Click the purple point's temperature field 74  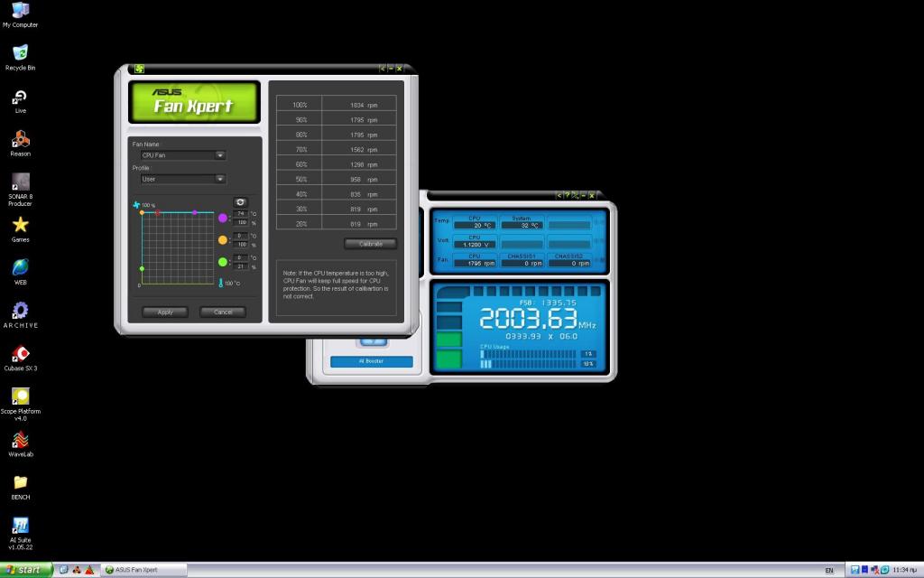pyautogui.click(x=241, y=213)
